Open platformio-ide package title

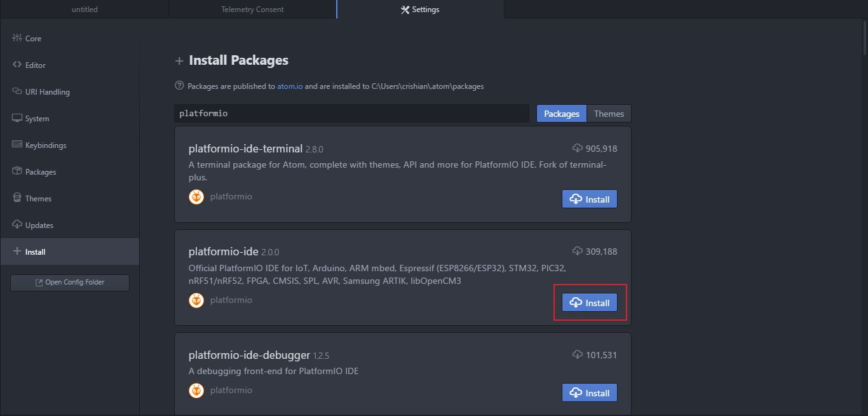coord(224,252)
